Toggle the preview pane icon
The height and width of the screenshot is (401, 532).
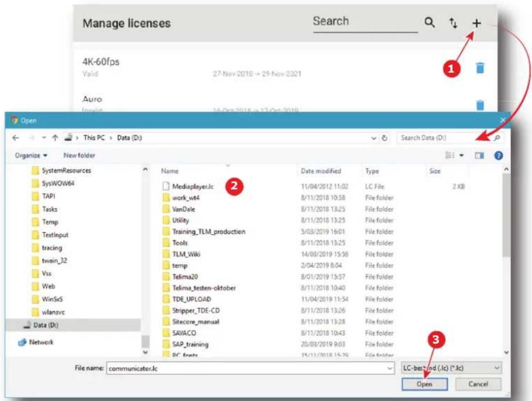[479, 156]
